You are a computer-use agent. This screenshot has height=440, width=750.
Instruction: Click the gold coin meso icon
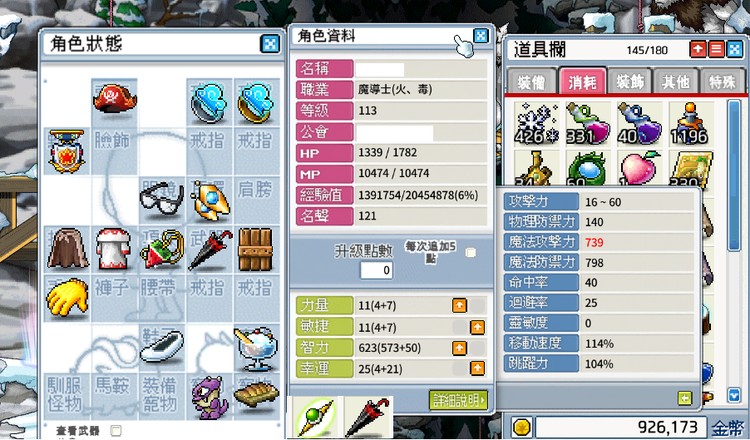pos(521,427)
